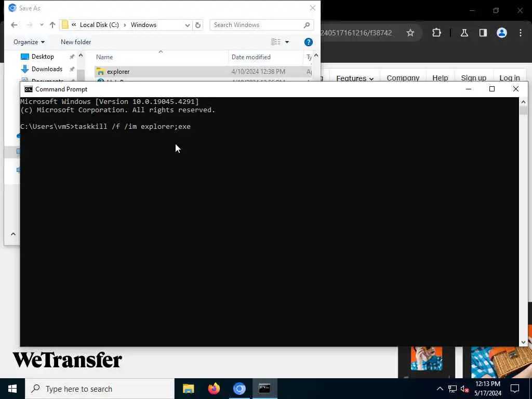
Task: Click woman photo thumbnail on WeTransfer page
Action: tap(427, 358)
